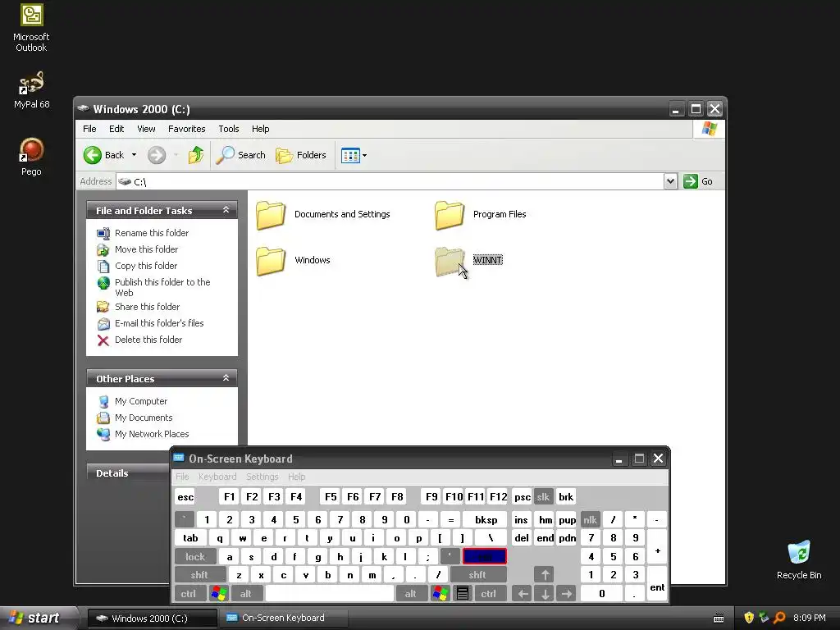Select the Windows folder

[x=293, y=261]
